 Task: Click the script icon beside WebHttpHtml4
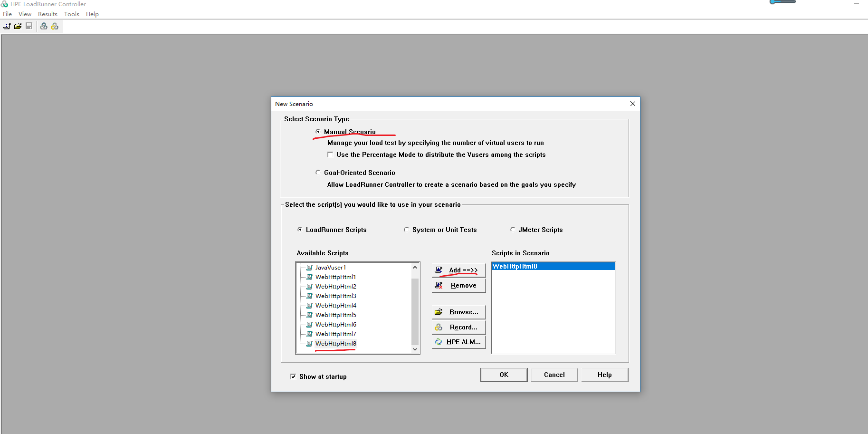click(x=309, y=306)
